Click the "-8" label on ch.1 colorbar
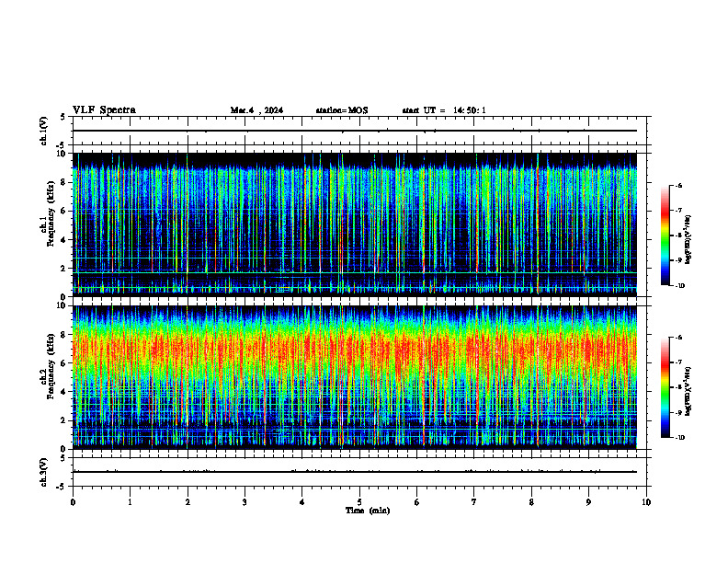 pyautogui.click(x=678, y=236)
